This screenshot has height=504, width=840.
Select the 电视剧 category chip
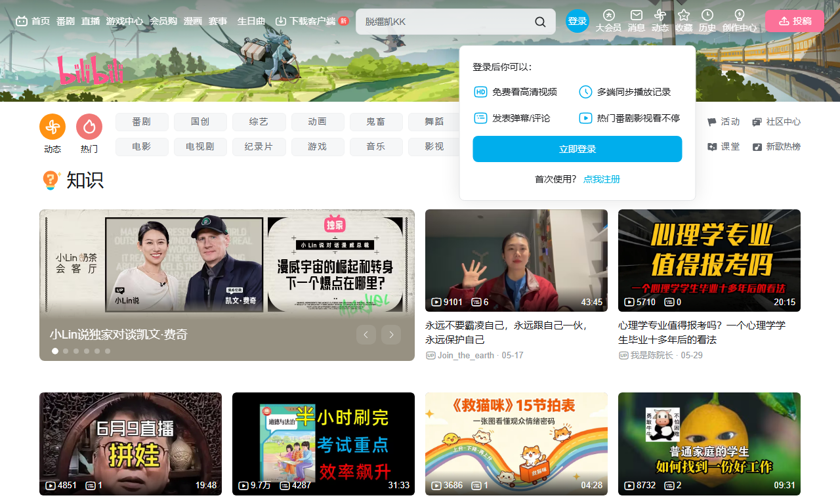(200, 147)
